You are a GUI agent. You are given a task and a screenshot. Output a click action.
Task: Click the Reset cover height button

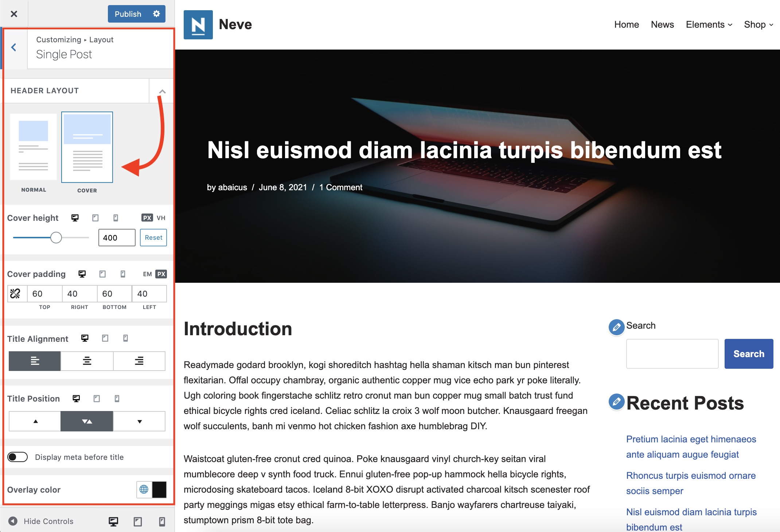click(153, 237)
